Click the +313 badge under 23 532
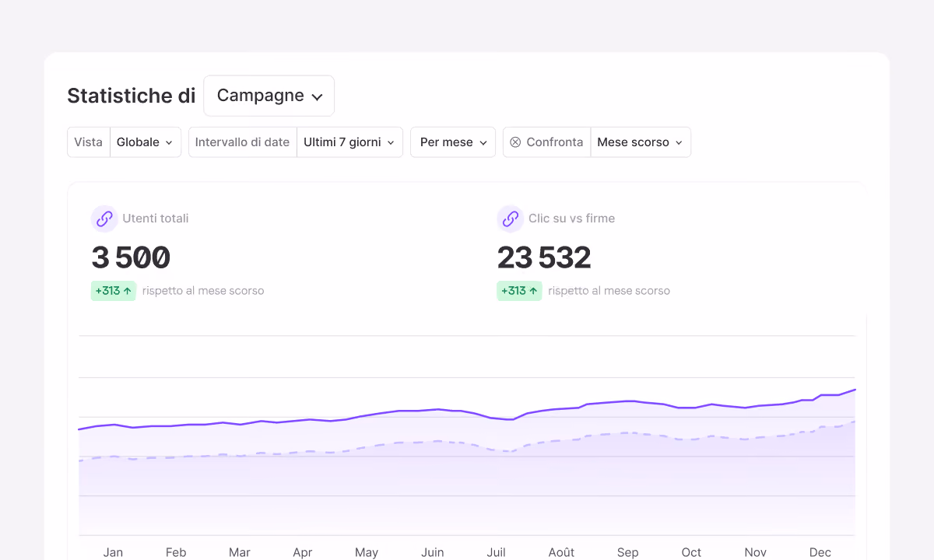 pos(519,291)
